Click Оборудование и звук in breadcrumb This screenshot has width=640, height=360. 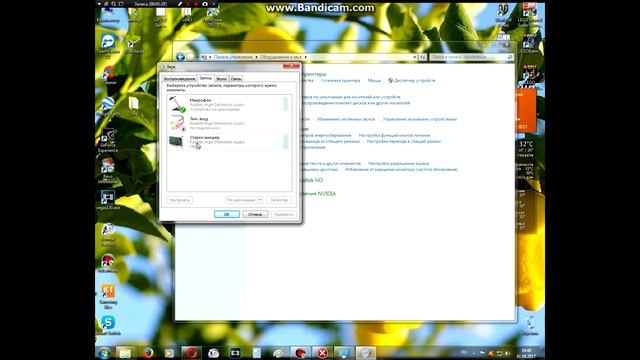(281, 57)
